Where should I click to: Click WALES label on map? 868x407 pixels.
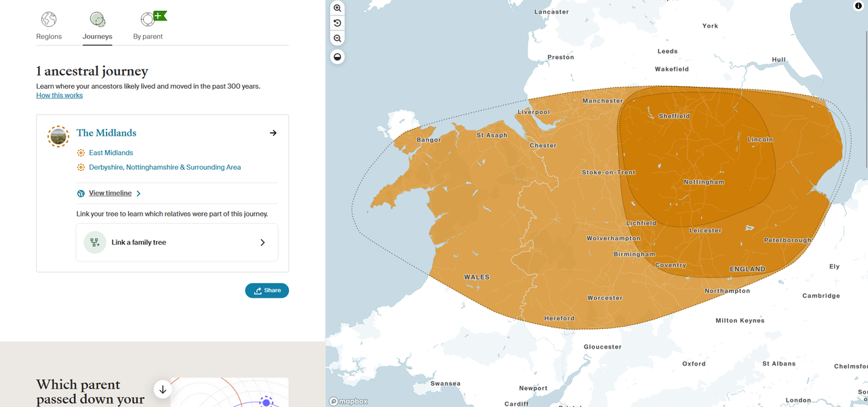click(x=477, y=277)
